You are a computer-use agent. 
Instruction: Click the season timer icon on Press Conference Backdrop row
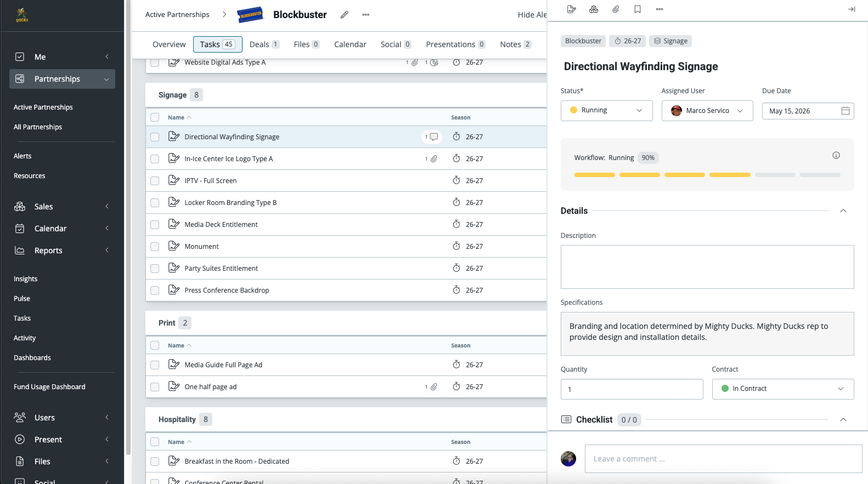pyautogui.click(x=456, y=290)
